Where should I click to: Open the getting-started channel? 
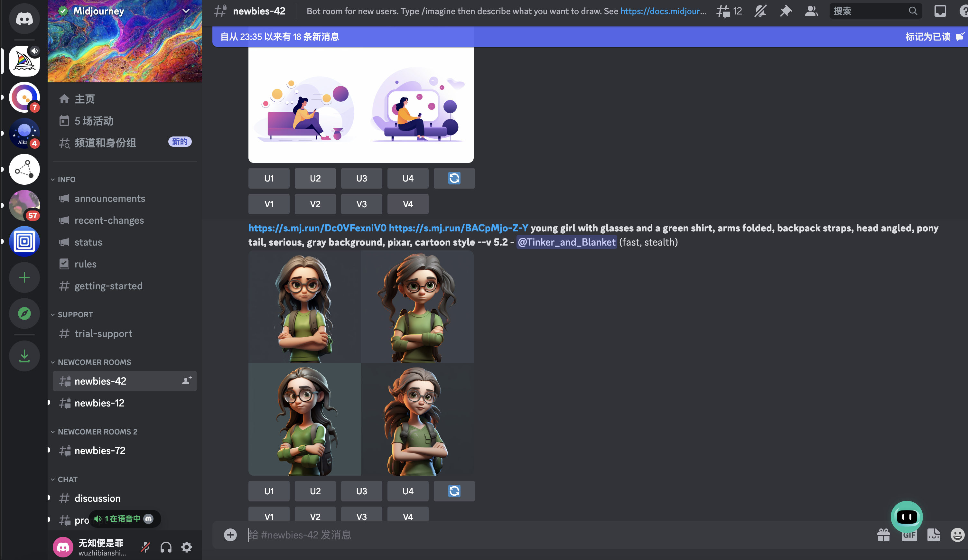click(x=125, y=286)
